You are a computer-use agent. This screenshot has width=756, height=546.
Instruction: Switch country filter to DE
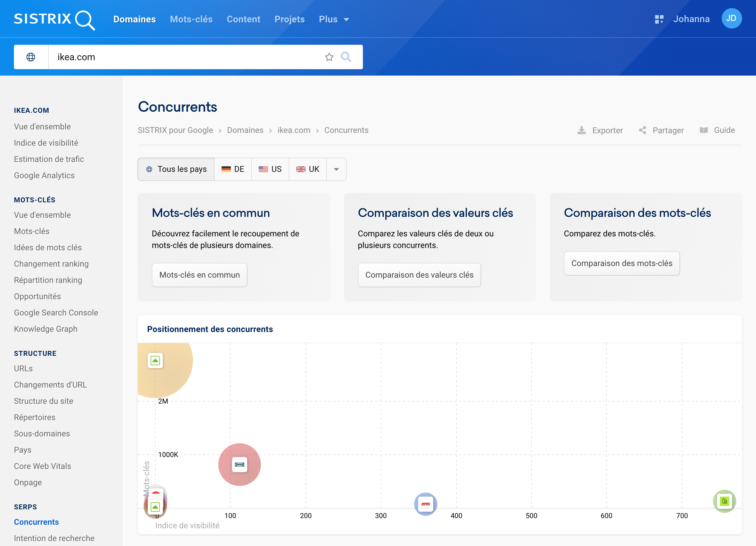pyautogui.click(x=233, y=169)
